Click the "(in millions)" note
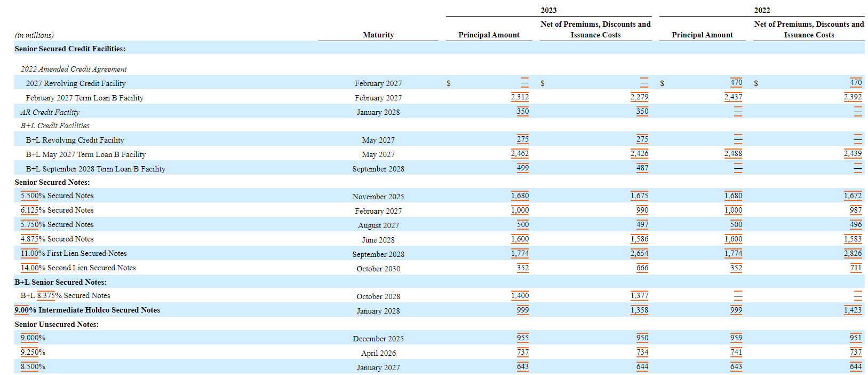Image resolution: width=868 pixels, height=375 pixels. click(34, 35)
